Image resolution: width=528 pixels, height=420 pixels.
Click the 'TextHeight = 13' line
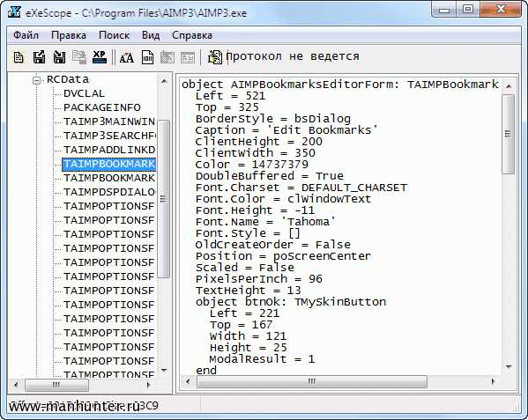[249, 291]
